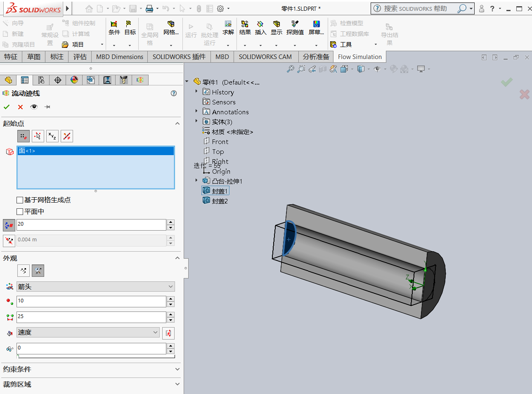Select the 目标 (Goals) tool

pos(130,28)
